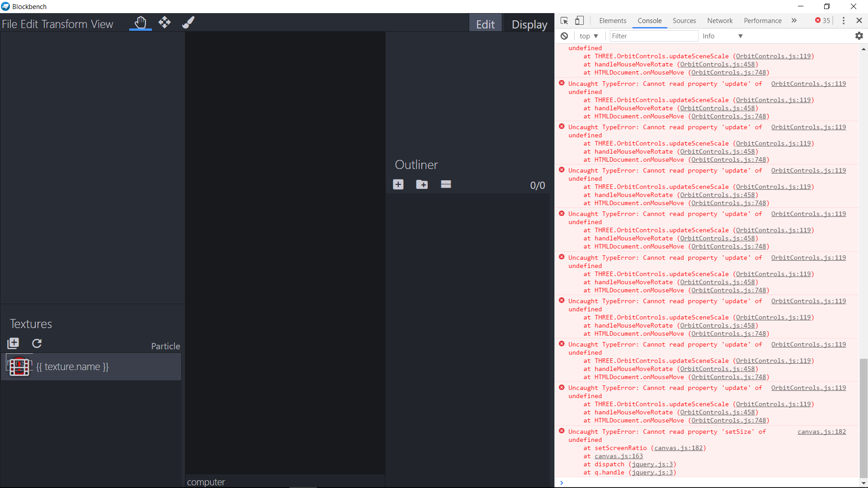The image size is (868, 488).
Task: Click the Filter input field
Action: pos(654,36)
